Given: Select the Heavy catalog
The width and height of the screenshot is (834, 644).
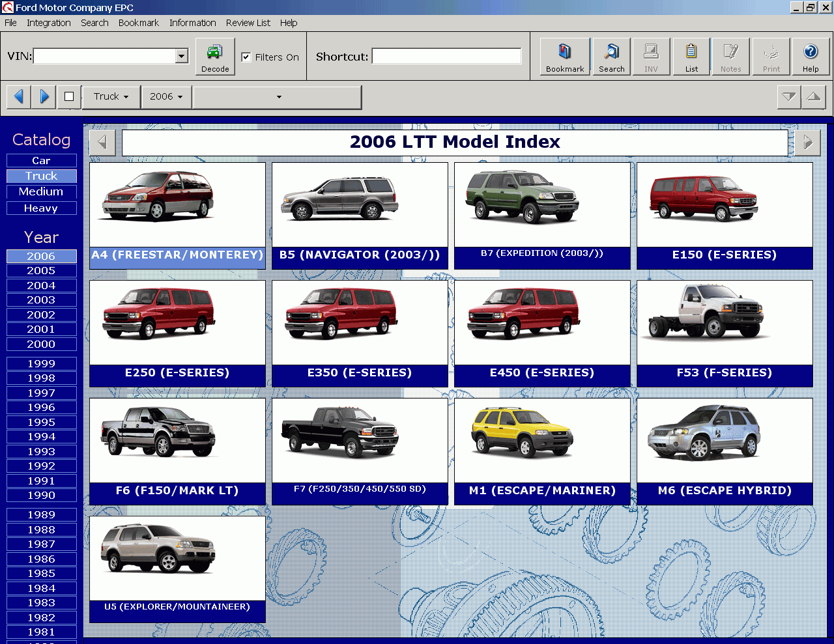Looking at the screenshot, I should pos(42,208).
